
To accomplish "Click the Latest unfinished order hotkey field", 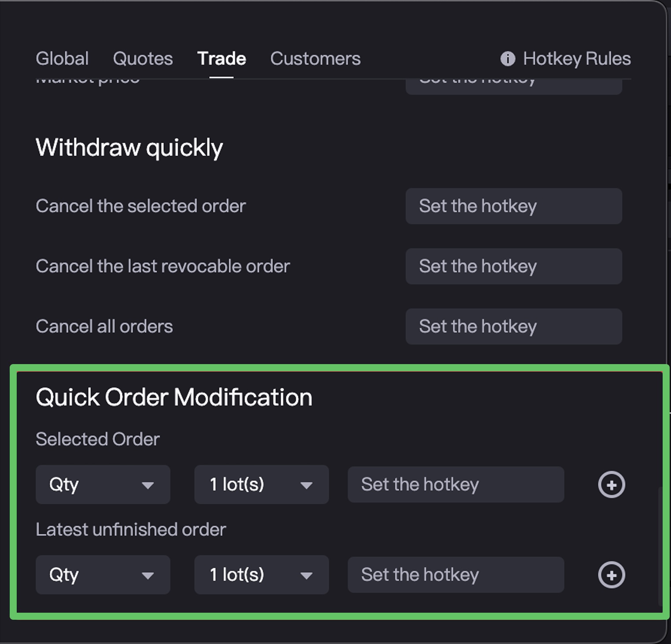I will coord(456,575).
